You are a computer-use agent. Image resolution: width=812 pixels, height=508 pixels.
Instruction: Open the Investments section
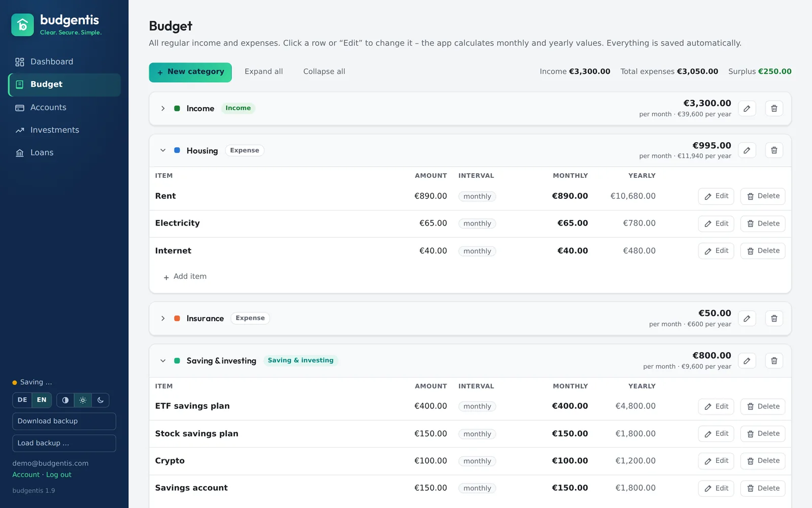click(x=64, y=130)
